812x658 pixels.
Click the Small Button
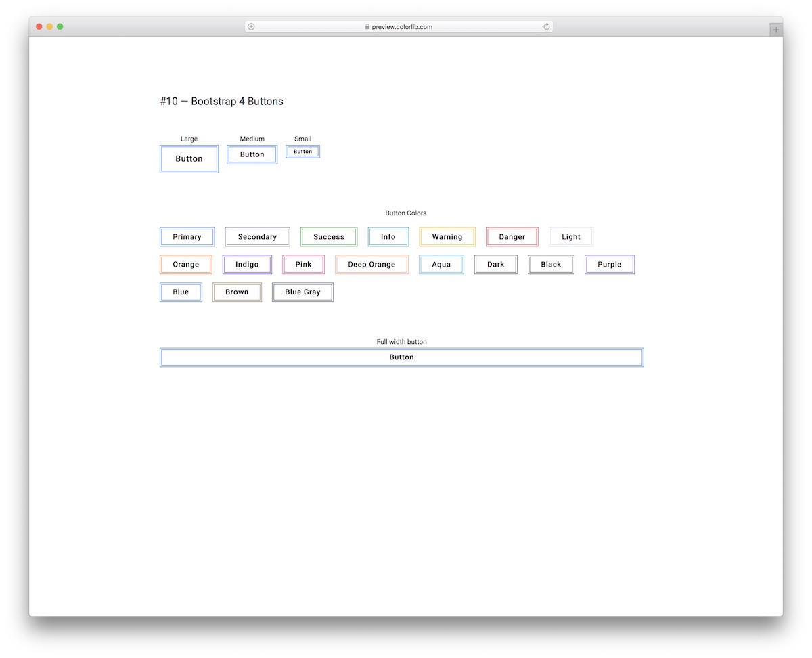pos(302,151)
